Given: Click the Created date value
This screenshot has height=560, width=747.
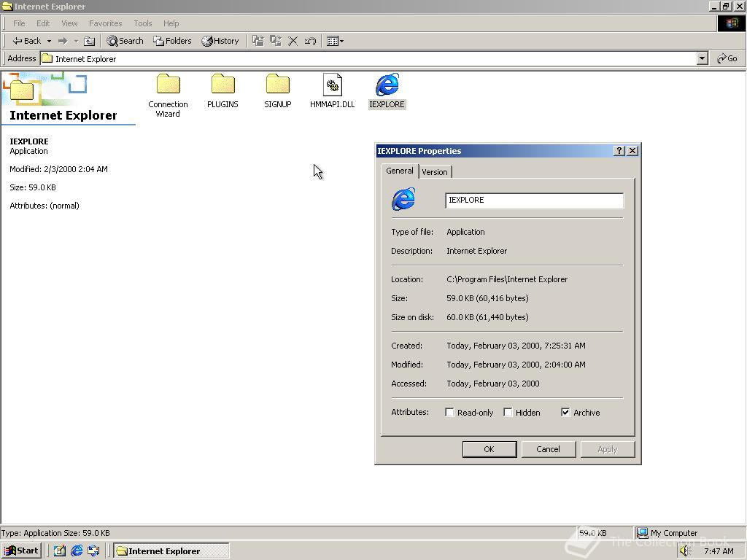Looking at the screenshot, I should [516, 346].
